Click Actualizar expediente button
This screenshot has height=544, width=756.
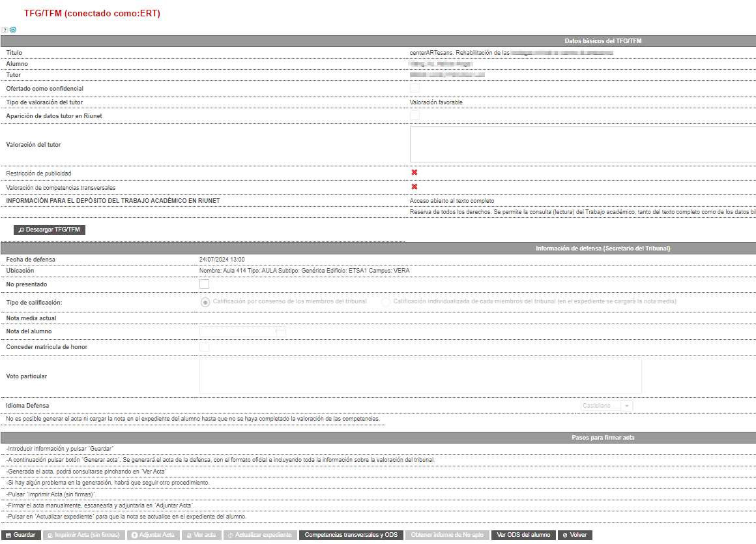point(260,535)
